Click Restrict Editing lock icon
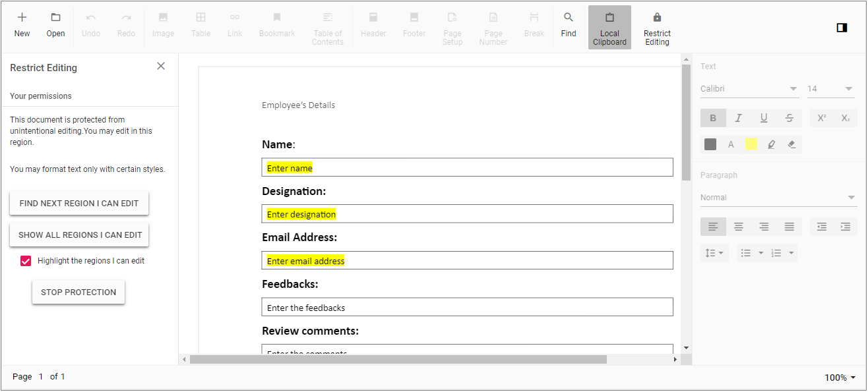Viewport: 868px width, 392px height. [657, 17]
